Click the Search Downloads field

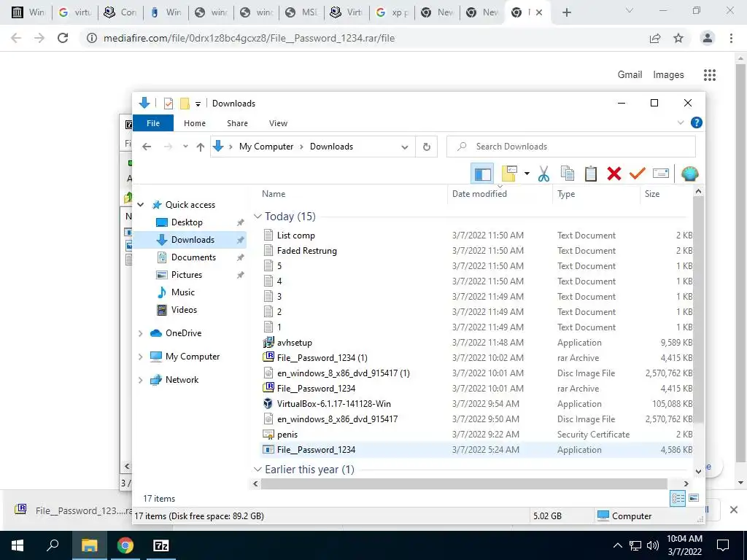pos(570,147)
